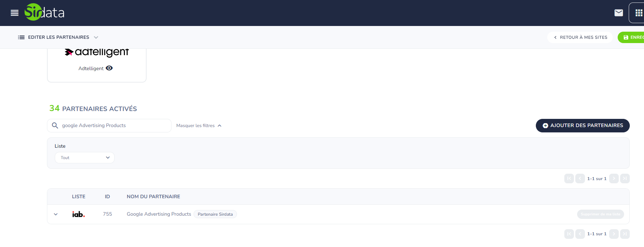The image size is (644, 247).
Task: Go to last page in bottom pagination
Action: point(625,234)
